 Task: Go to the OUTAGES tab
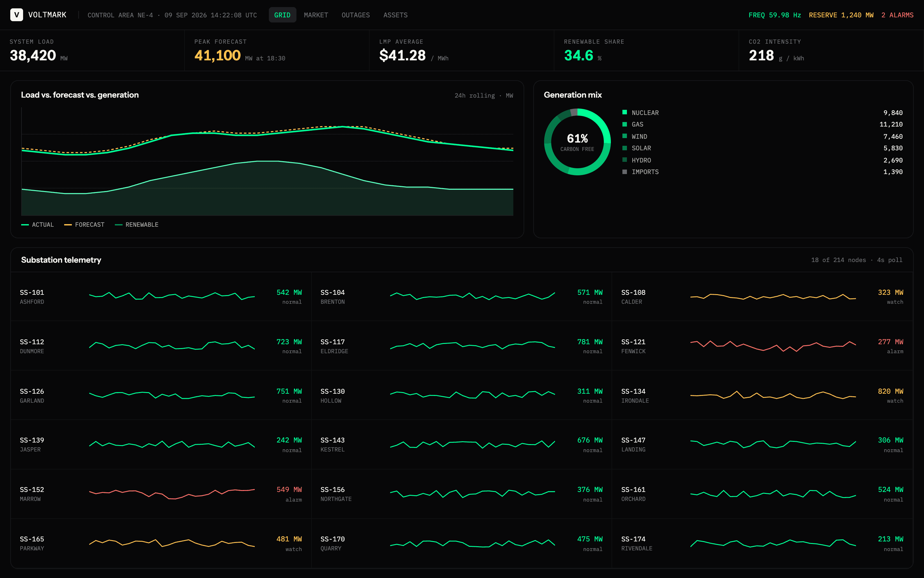pyautogui.click(x=355, y=15)
